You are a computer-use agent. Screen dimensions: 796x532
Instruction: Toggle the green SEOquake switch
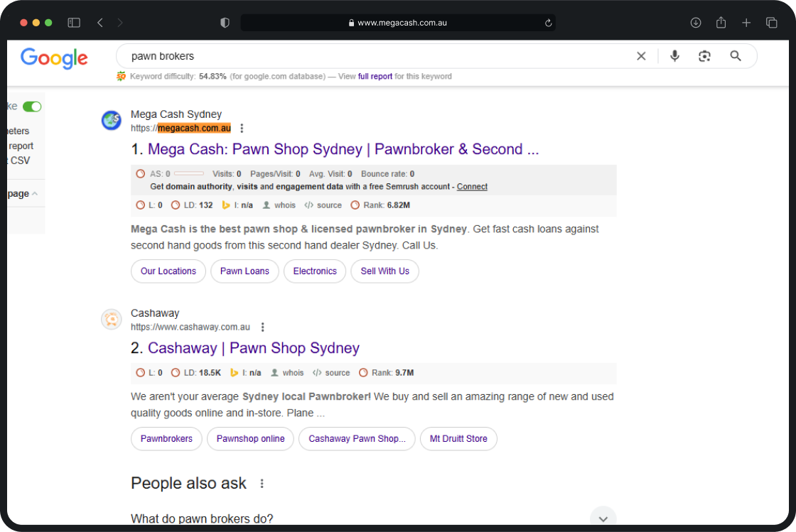coord(32,107)
